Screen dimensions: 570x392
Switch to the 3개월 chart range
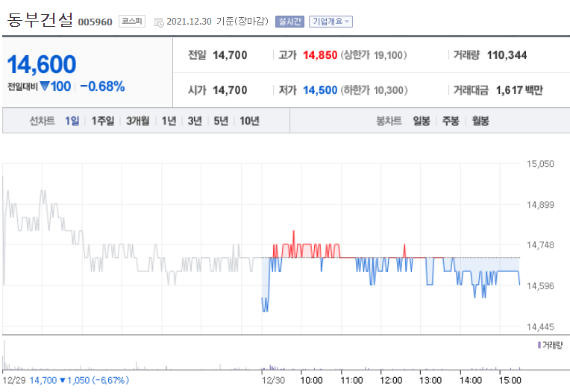click(x=138, y=121)
